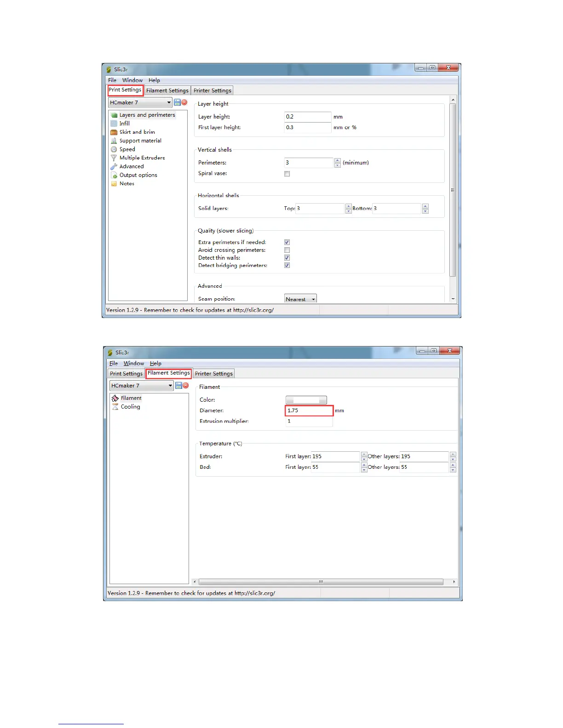Click the First layer height input field
This screenshot has width=563, height=728.
[308, 127]
